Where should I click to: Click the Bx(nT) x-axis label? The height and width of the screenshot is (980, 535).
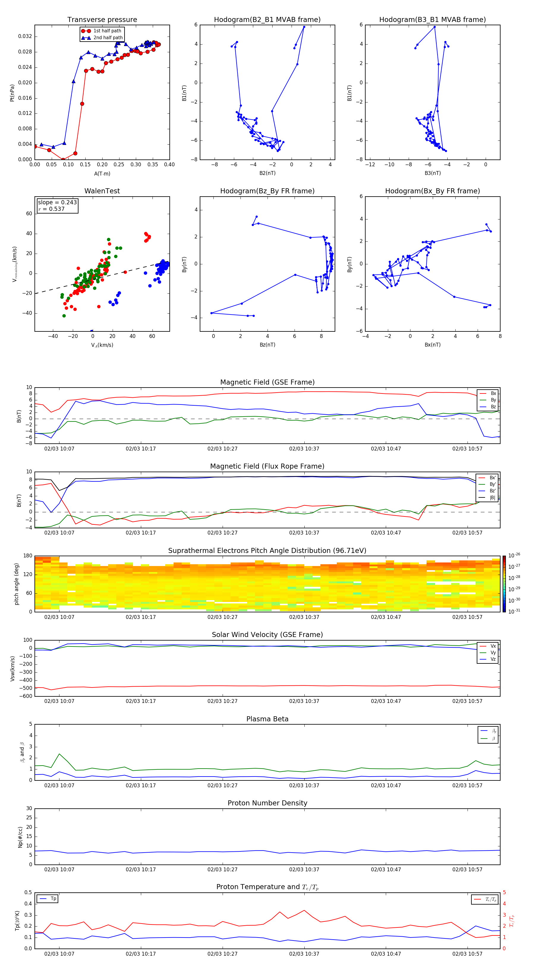[x=432, y=345]
